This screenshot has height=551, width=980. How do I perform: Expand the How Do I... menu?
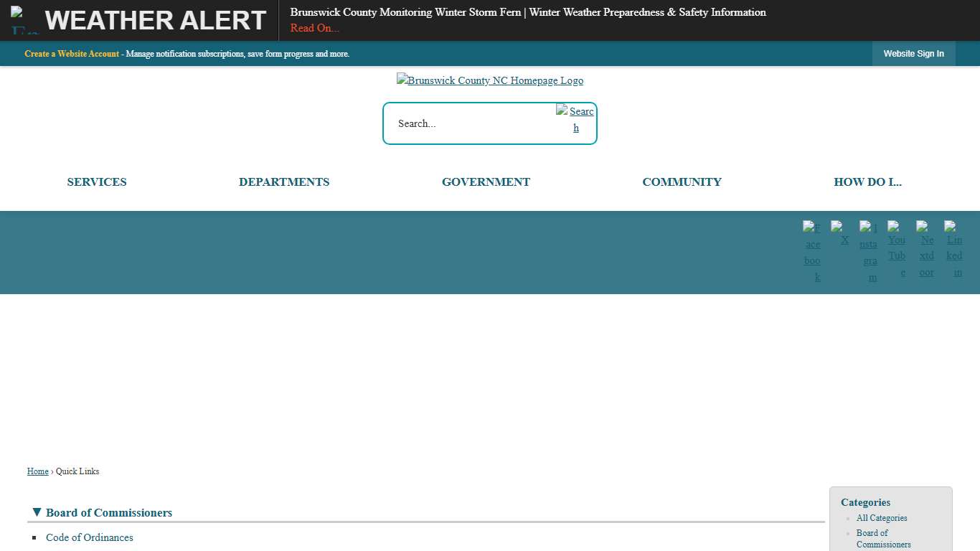(x=867, y=182)
